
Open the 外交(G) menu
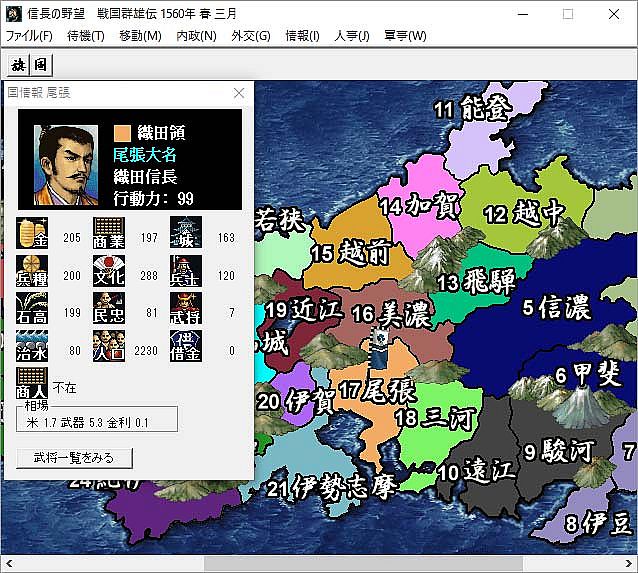click(x=251, y=36)
